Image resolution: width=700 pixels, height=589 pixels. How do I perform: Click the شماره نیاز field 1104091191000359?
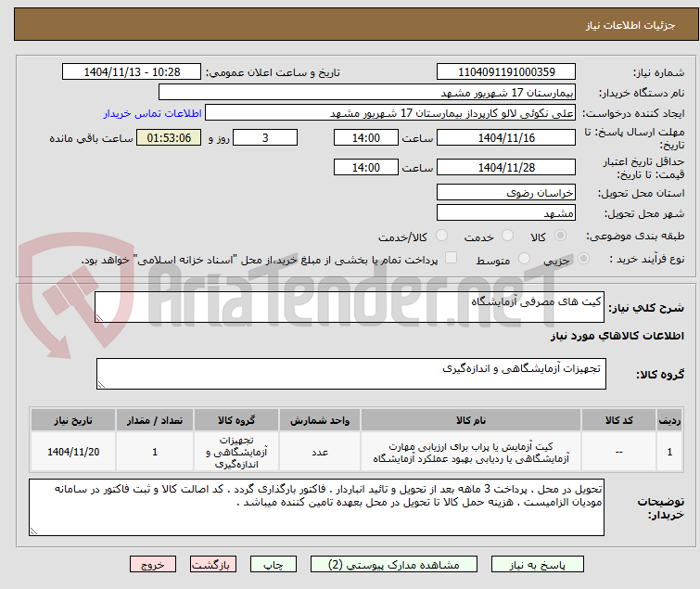click(506, 72)
